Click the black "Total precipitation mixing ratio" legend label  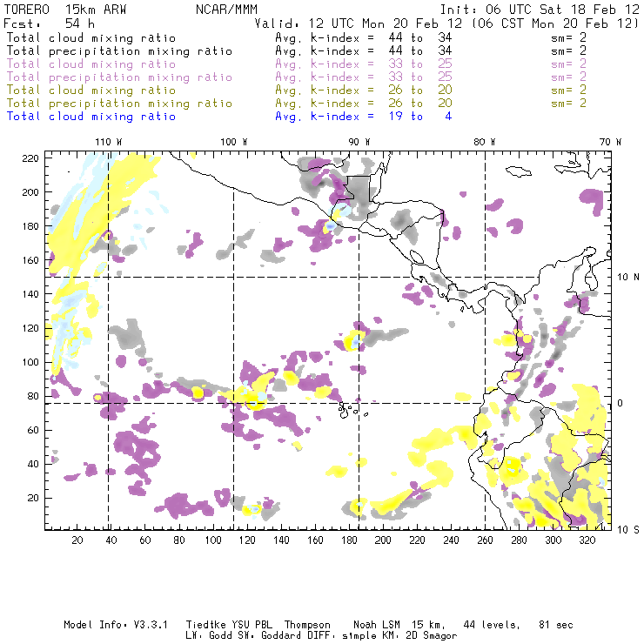click(119, 51)
